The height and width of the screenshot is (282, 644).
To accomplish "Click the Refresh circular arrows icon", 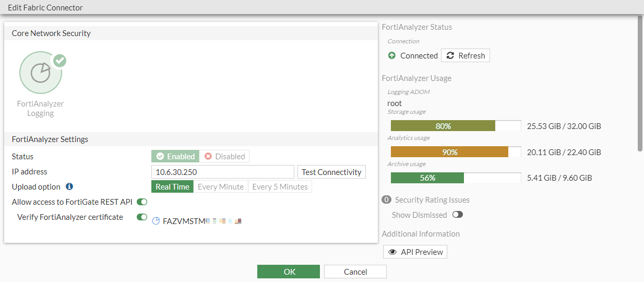I will coord(450,55).
